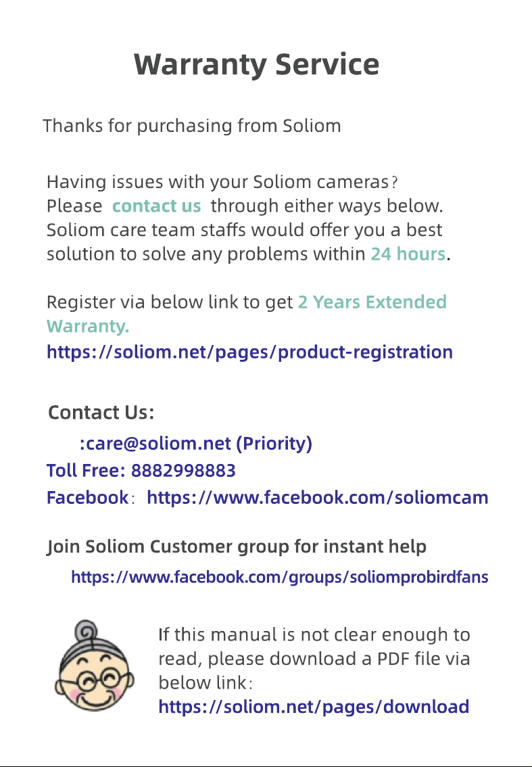532x767 pixels.
Task: Click the '2 Years Extended' green text
Action: 372,302
